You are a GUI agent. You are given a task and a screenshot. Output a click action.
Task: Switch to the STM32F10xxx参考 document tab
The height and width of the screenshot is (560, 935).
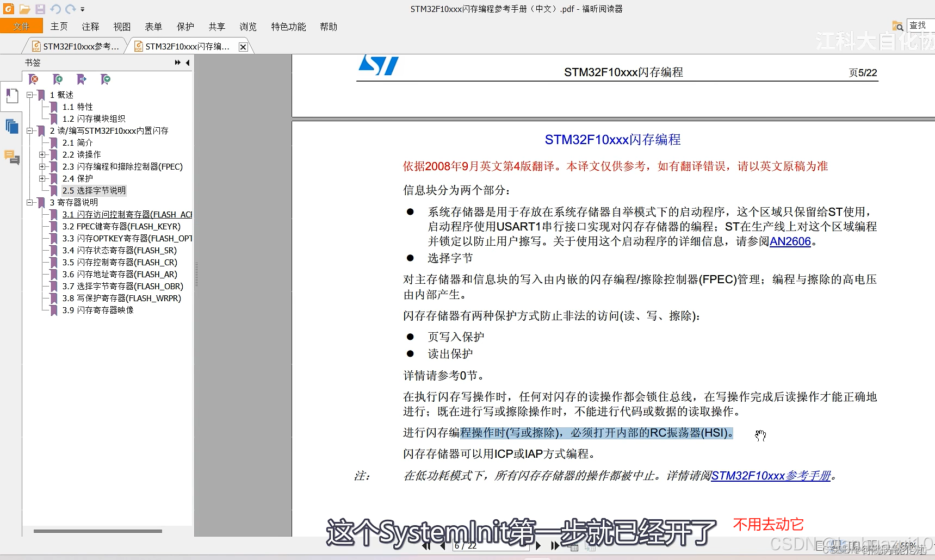(75, 46)
